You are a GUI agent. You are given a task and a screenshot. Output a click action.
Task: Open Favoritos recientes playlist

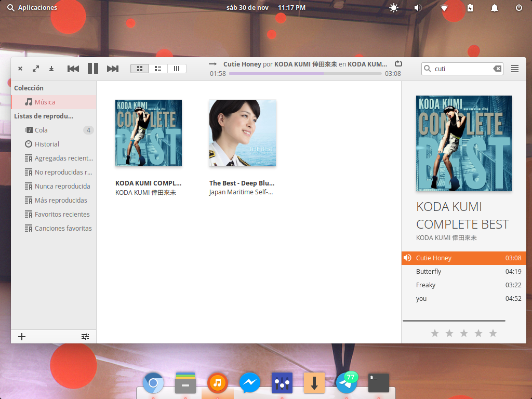pyautogui.click(x=54, y=215)
